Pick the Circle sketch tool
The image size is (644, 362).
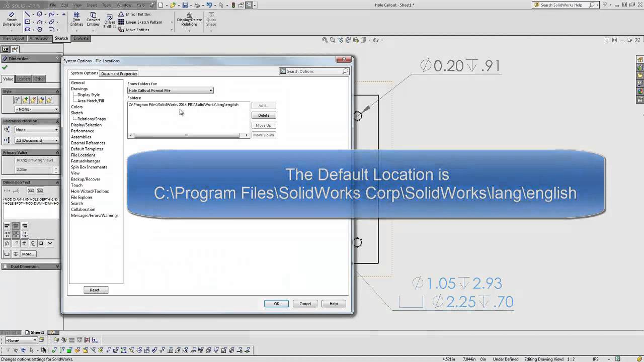39,14
